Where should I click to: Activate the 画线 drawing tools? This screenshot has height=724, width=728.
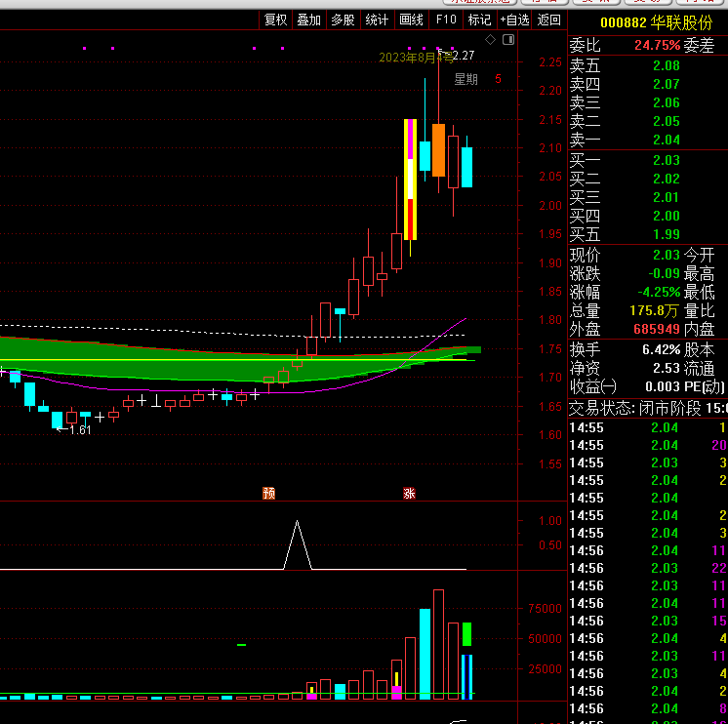412,20
